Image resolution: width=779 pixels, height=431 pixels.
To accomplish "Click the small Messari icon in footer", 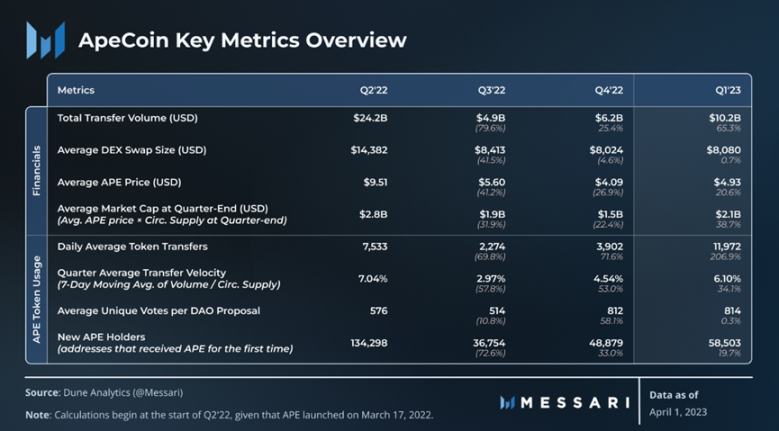I will coord(507,403).
